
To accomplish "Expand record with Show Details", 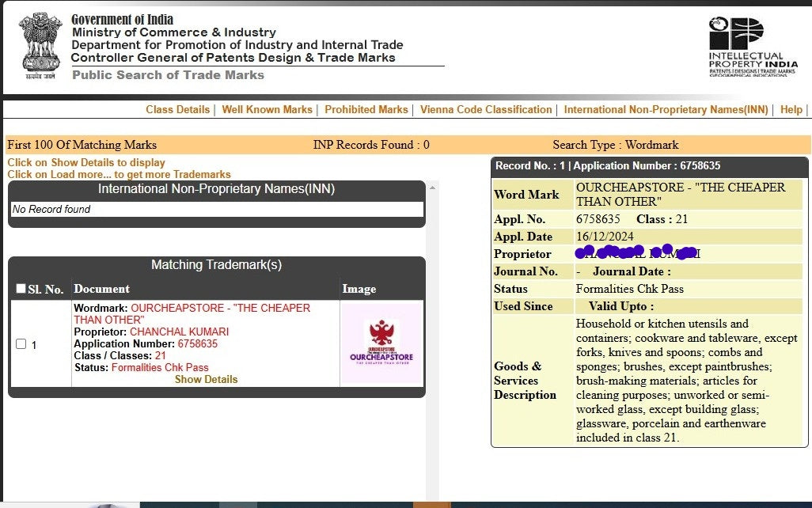I will (206, 379).
